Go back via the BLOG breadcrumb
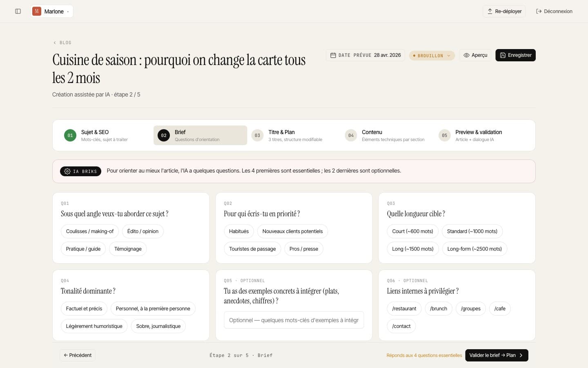Viewport: 588px width, 368px height. tap(62, 43)
